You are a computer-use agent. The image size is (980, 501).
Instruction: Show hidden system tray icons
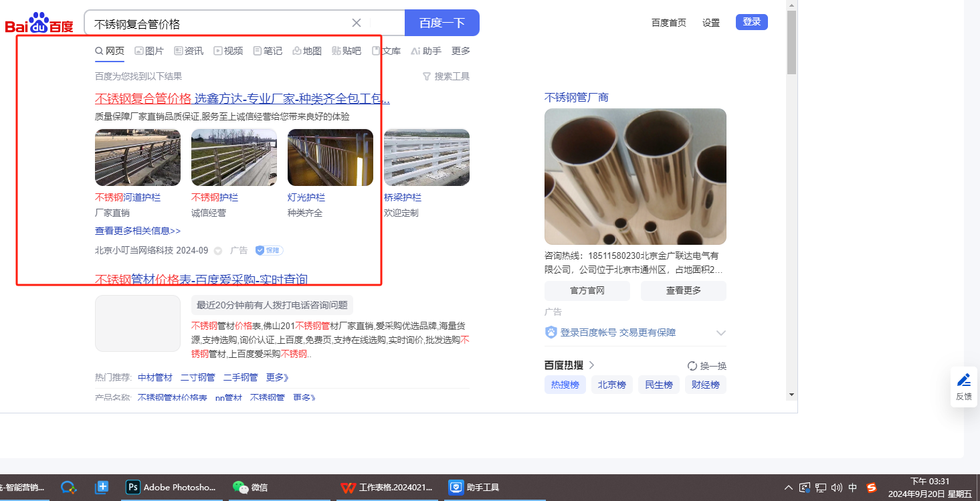point(789,488)
